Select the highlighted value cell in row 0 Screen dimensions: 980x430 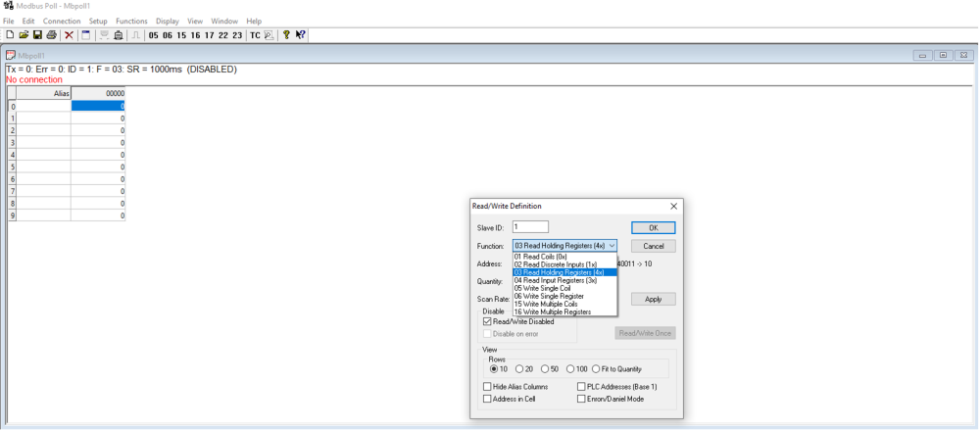tap(98, 106)
